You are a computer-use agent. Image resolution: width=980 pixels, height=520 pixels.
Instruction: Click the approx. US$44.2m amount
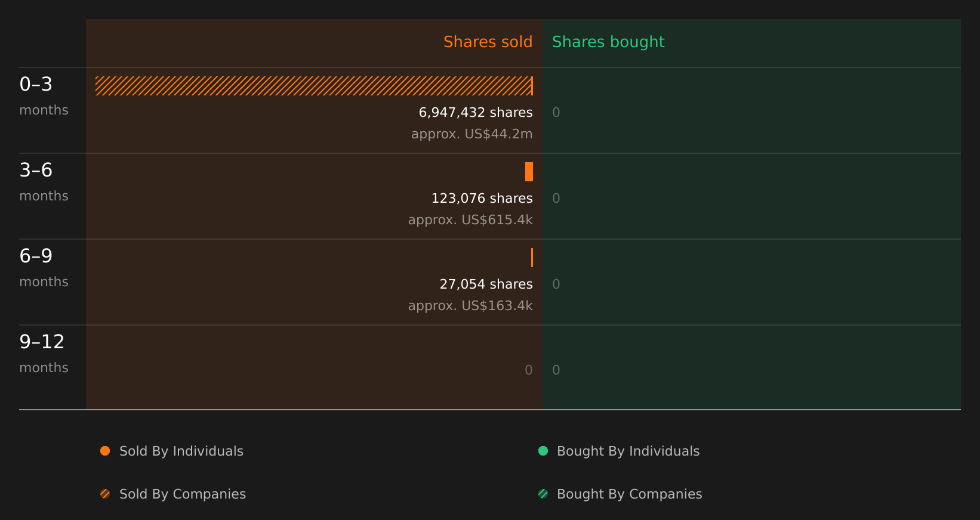tap(471, 134)
